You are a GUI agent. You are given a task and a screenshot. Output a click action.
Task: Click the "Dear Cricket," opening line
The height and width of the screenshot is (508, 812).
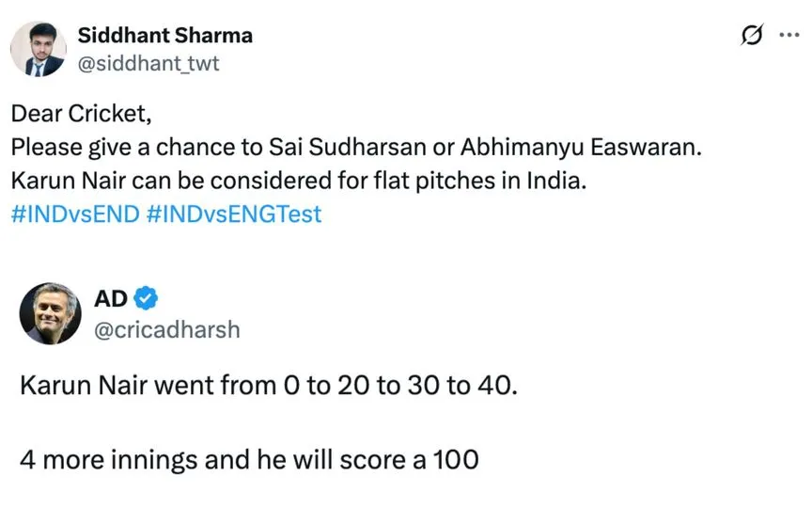point(82,114)
